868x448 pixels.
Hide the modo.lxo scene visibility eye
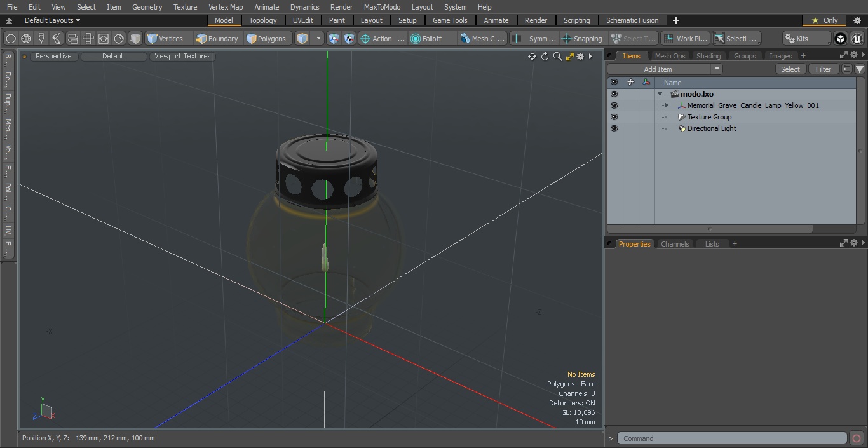click(614, 94)
